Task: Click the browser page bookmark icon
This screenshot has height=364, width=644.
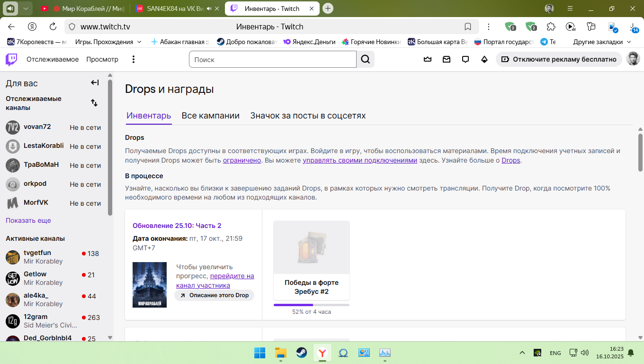Action: pyautogui.click(x=468, y=27)
